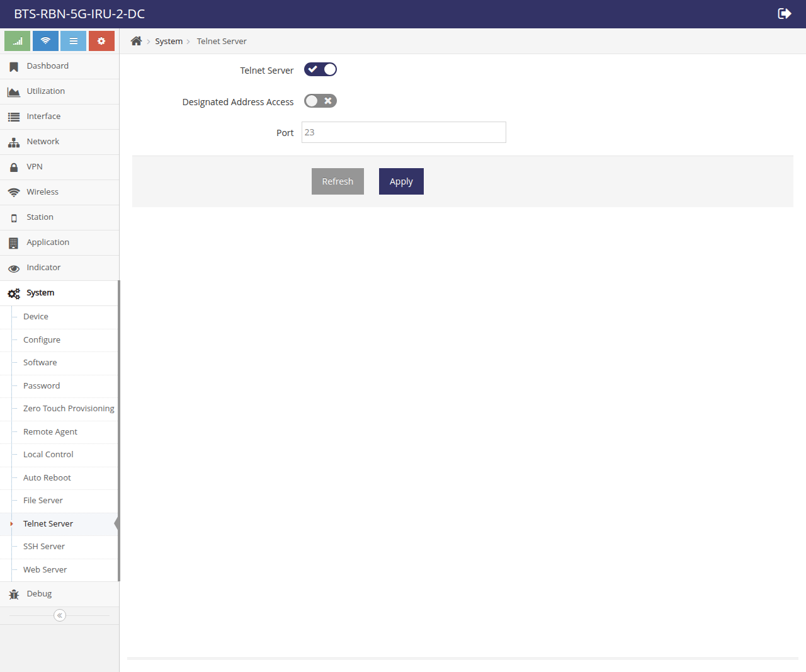Go to home via breadcrumb house icon
Viewport: 806px width, 672px height.
tap(136, 41)
